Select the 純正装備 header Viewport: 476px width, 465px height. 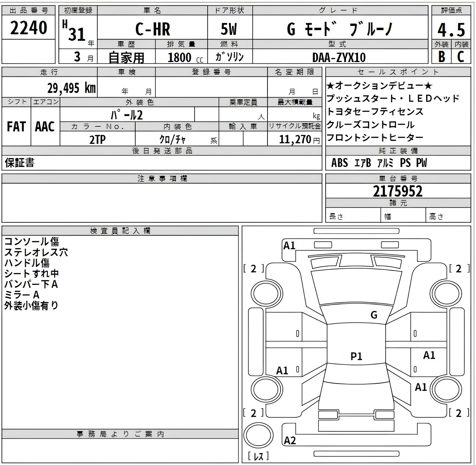[x=398, y=151]
